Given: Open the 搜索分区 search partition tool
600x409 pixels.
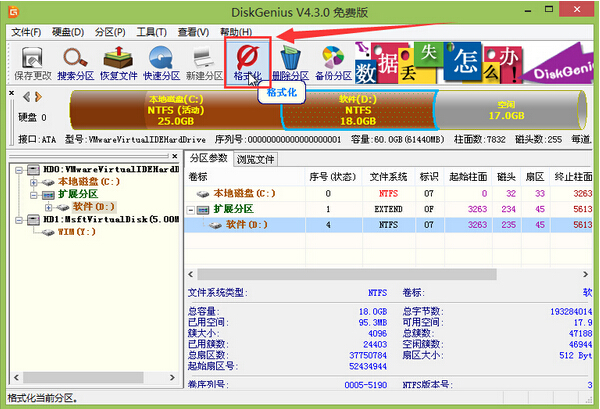Looking at the screenshot, I should [x=75, y=64].
